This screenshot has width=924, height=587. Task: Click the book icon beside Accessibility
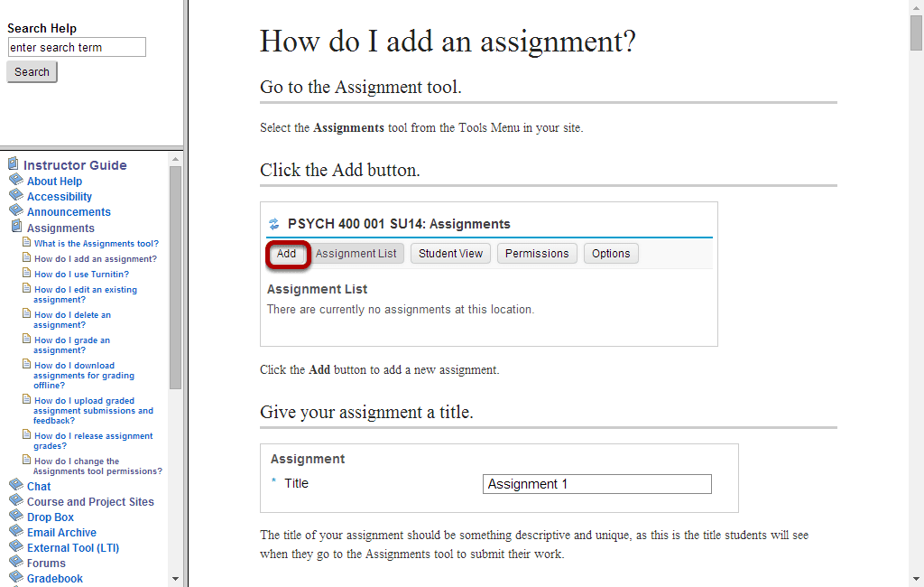[16, 195]
